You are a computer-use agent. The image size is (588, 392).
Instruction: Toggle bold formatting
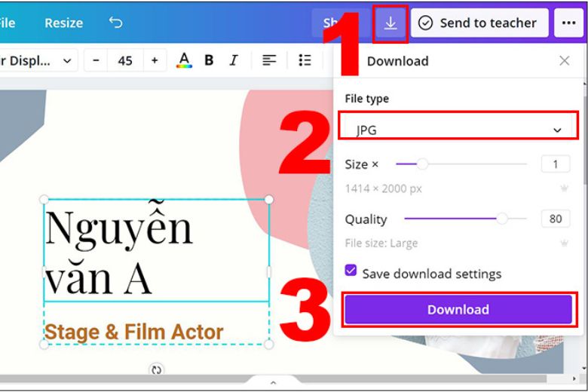[x=209, y=60]
